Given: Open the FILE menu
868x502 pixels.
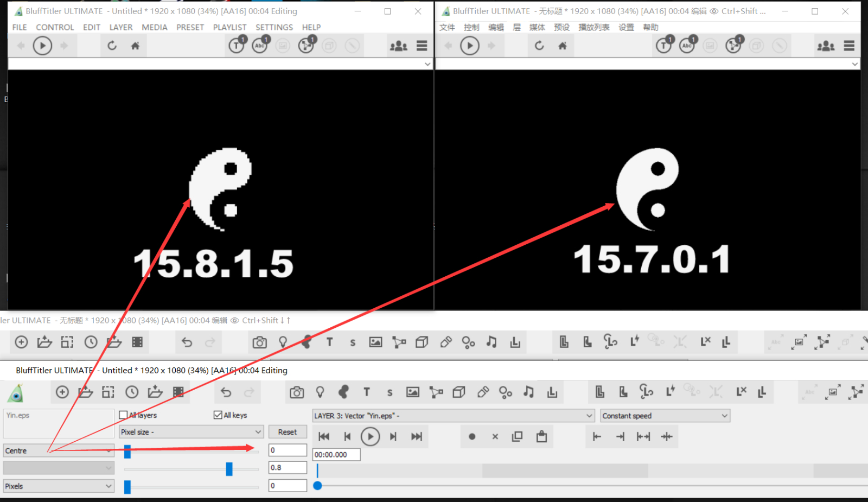Looking at the screenshot, I should click(20, 27).
